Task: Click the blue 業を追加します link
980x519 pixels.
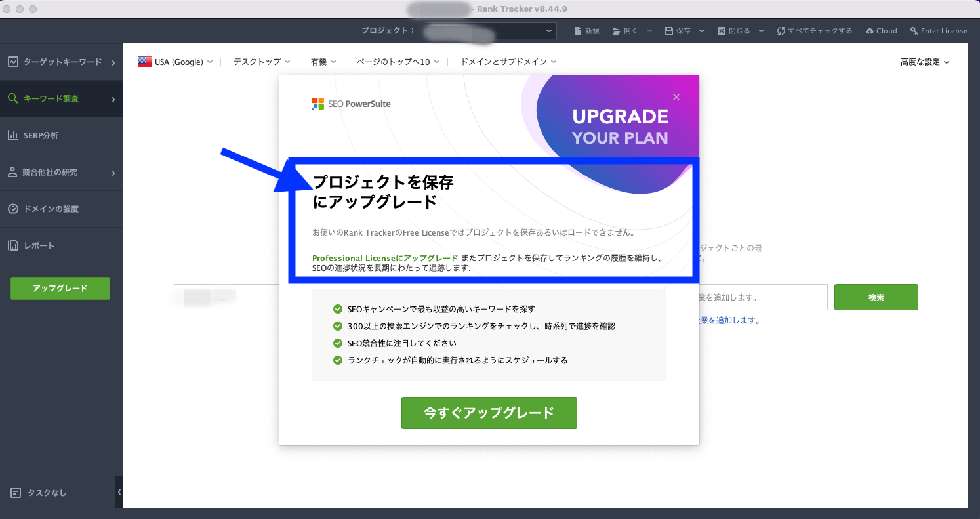Action: pos(729,321)
